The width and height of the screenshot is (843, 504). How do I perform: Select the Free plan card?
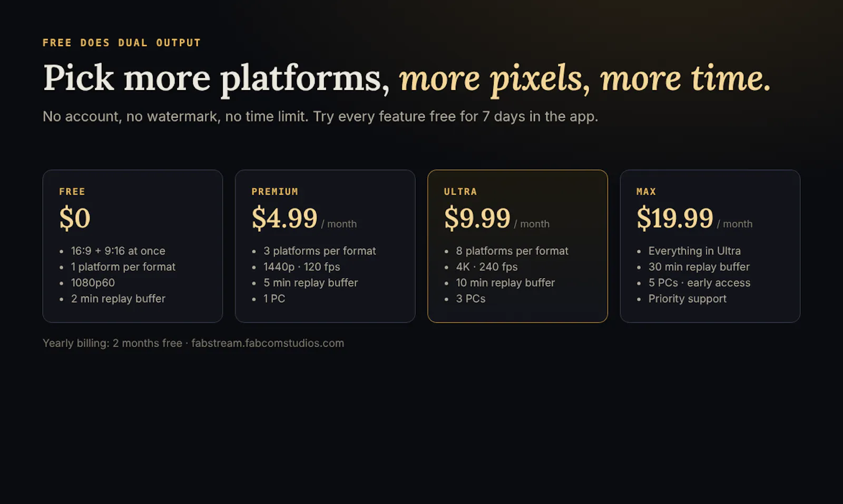(133, 246)
